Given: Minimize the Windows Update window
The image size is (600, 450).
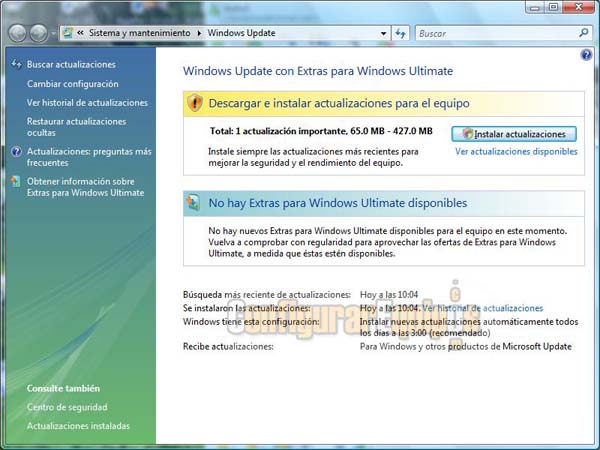Looking at the screenshot, I should tap(535, 7).
